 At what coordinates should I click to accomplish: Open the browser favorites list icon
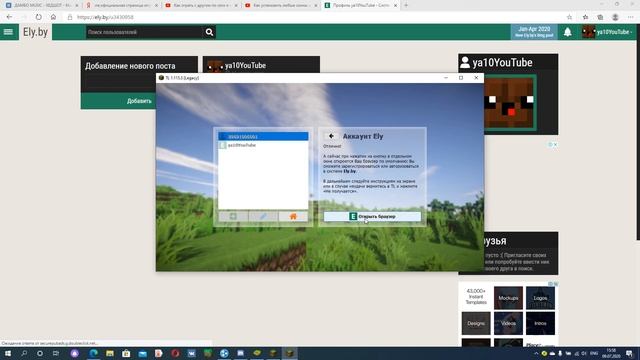click(x=585, y=17)
